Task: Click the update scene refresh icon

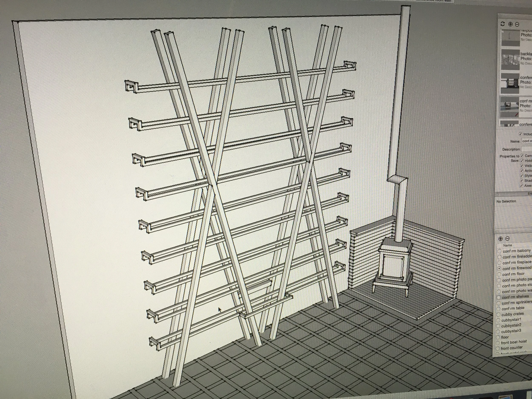Action: [x=502, y=24]
